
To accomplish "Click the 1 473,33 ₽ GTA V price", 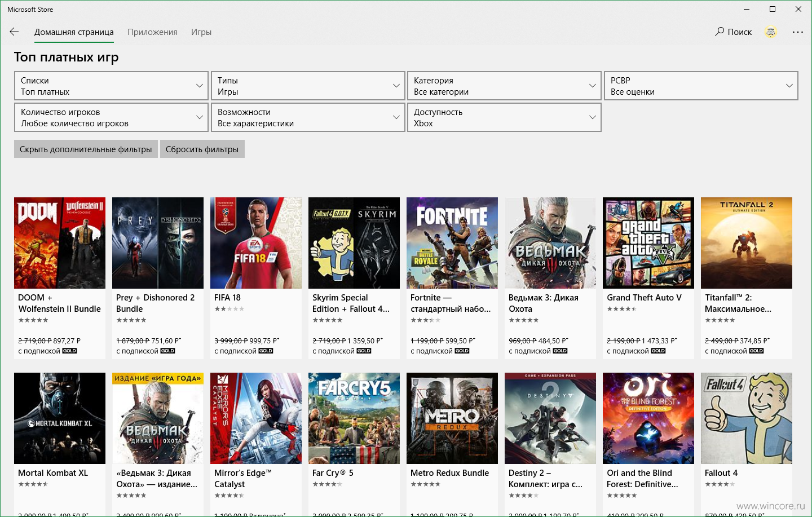I will pos(659,341).
